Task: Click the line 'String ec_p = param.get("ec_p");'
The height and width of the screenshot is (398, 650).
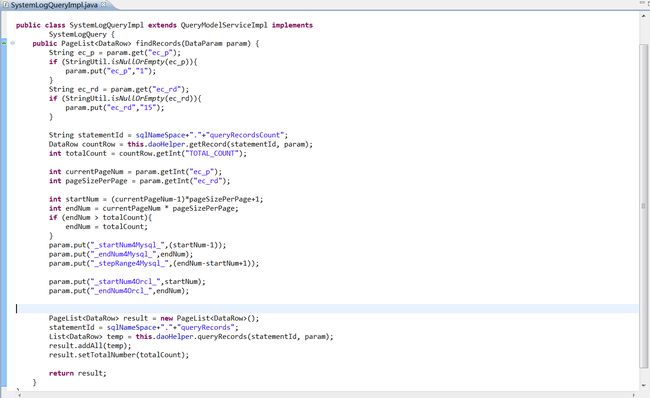Action: click(115, 52)
